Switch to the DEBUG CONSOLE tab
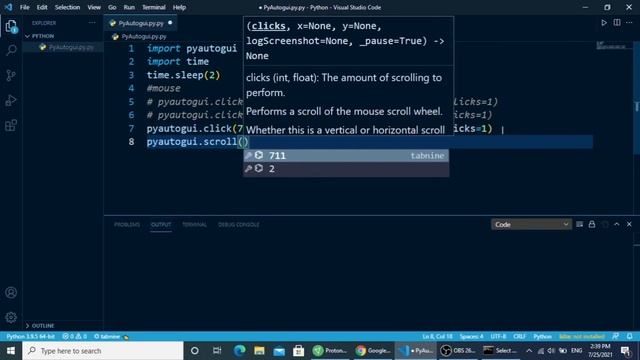 239,224
